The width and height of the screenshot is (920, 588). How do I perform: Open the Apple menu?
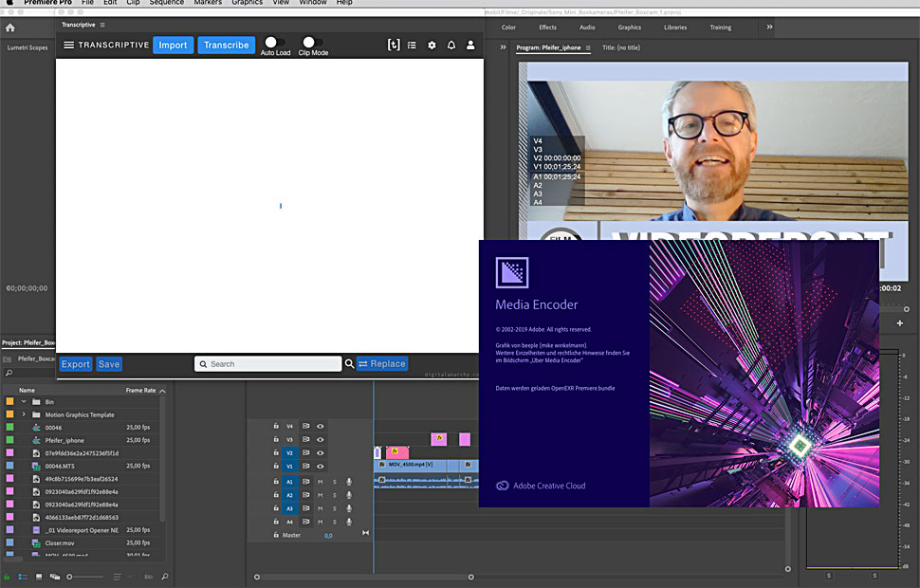click(9, 3)
